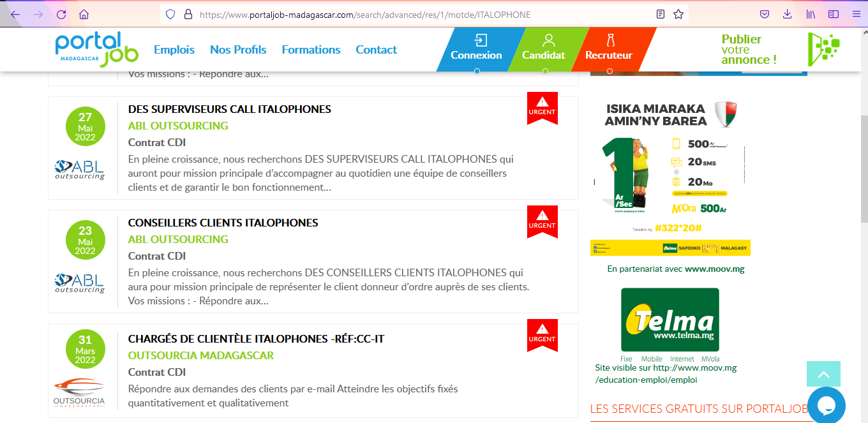Open Nos Profils menu item
This screenshot has width=868, height=423.
click(238, 50)
